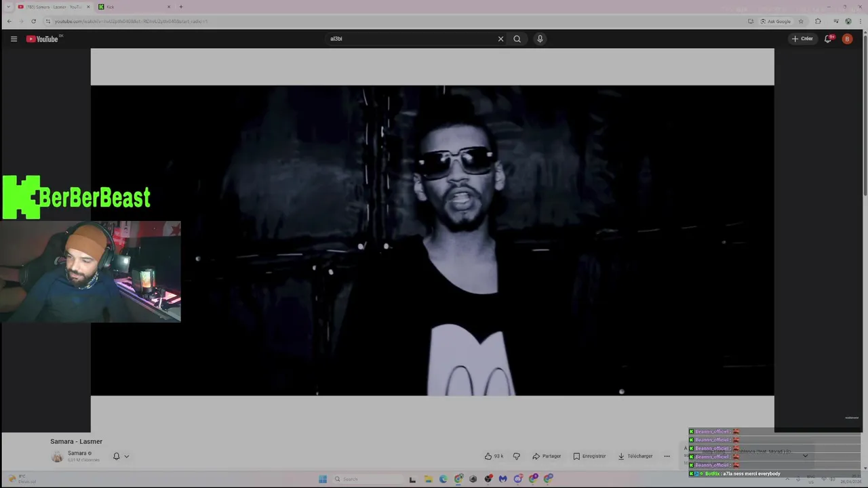Open the weather widget on the taskbar
Image resolution: width=868 pixels, height=488 pixels.
pos(23,479)
